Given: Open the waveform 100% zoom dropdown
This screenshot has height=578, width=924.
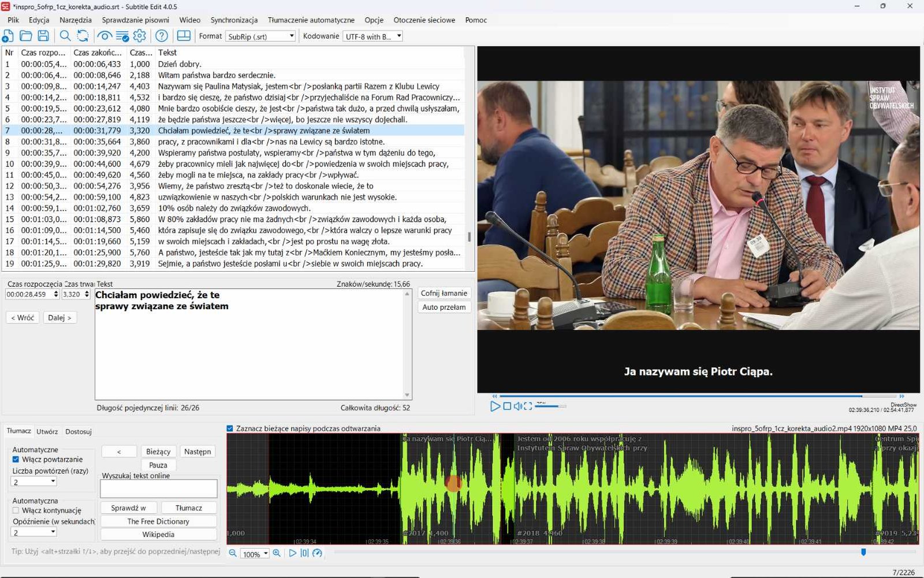Looking at the screenshot, I should pyautogui.click(x=255, y=554).
